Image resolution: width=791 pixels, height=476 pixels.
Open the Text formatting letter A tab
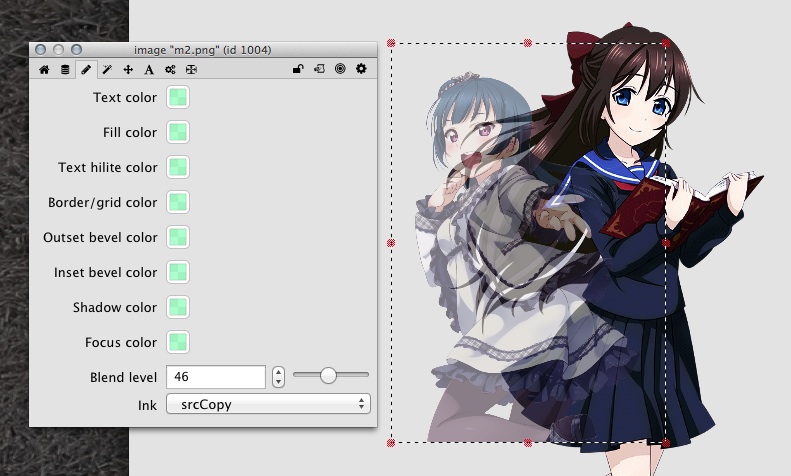click(x=149, y=70)
